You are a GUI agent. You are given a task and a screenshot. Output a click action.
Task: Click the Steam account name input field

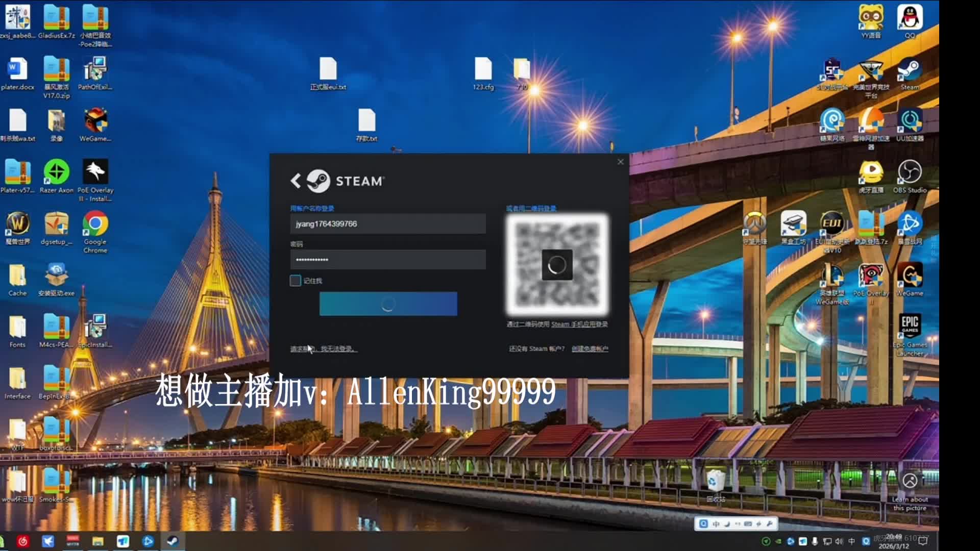388,224
